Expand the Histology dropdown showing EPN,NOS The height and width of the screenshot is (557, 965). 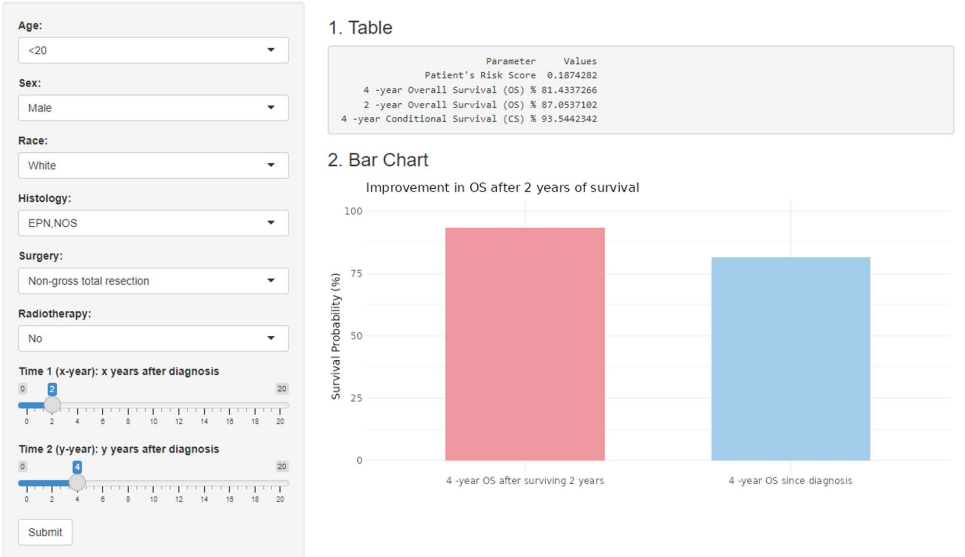(x=153, y=223)
